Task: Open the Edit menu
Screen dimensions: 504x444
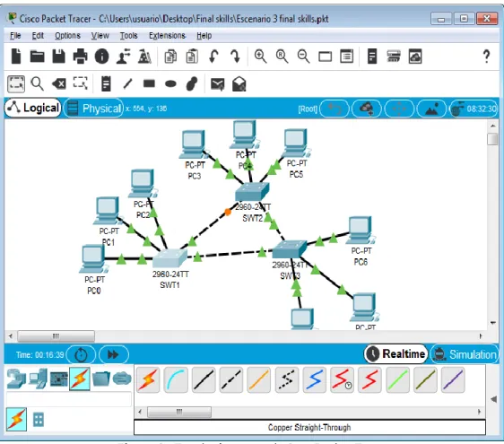Action: coord(38,35)
